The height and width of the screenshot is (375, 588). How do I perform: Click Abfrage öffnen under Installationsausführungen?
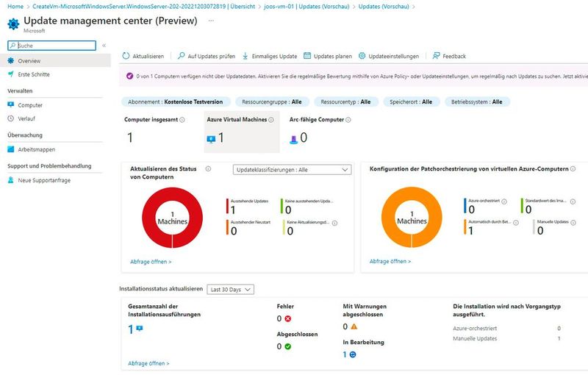tap(148, 363)
